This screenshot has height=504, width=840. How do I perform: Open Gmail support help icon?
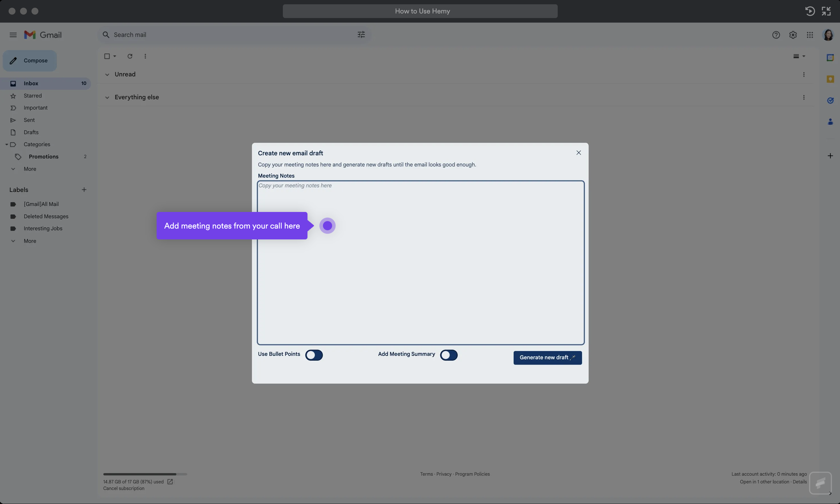click(776, 35)
